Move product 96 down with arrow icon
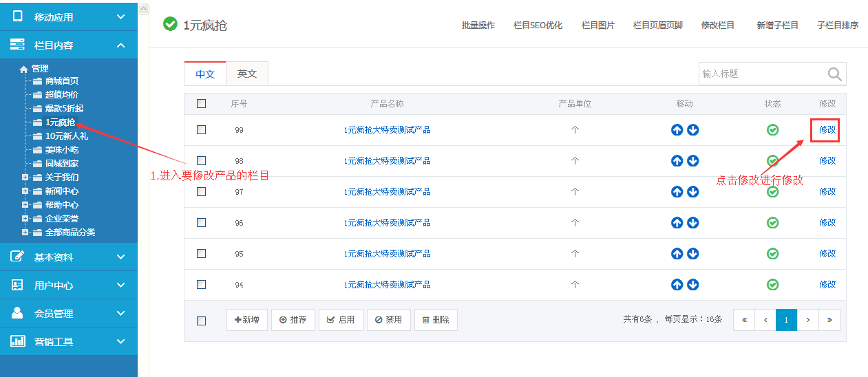This screenshot has width=868, height=377. tap(693, 223)
